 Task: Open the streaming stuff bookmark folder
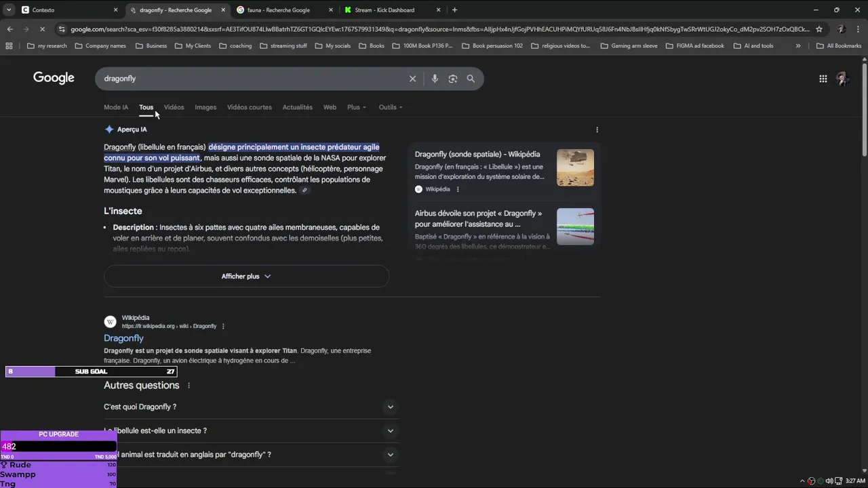click(283, 46)
